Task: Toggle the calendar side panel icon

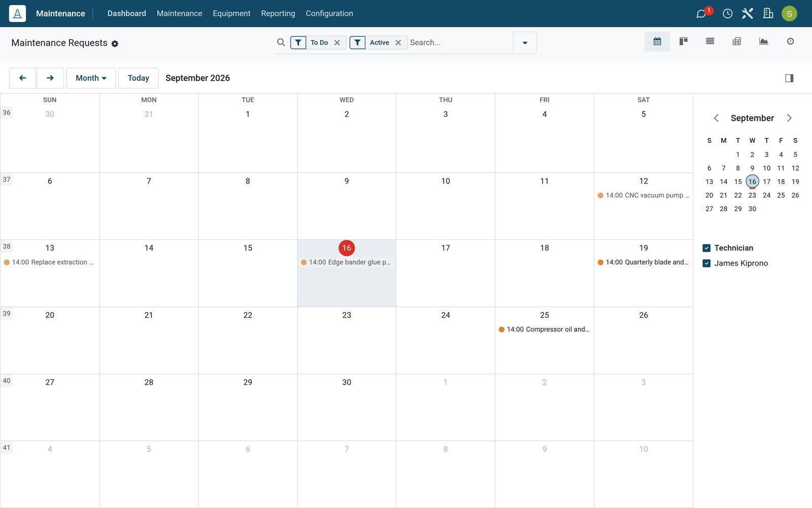Action: (789, 78)
